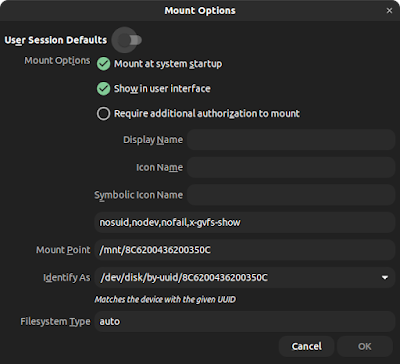This screenshot has height=364, width=400.
Task: Toggle the User Session Defaults switch
Action: tap(129, 40)
